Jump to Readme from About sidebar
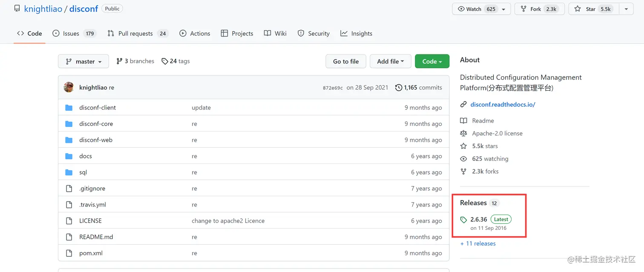 coord(483,121)
